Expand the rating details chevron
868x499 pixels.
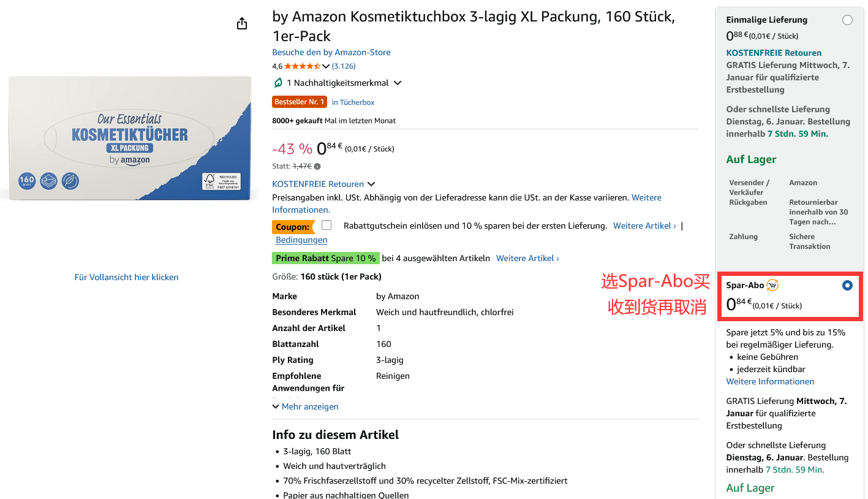point(326,66)
